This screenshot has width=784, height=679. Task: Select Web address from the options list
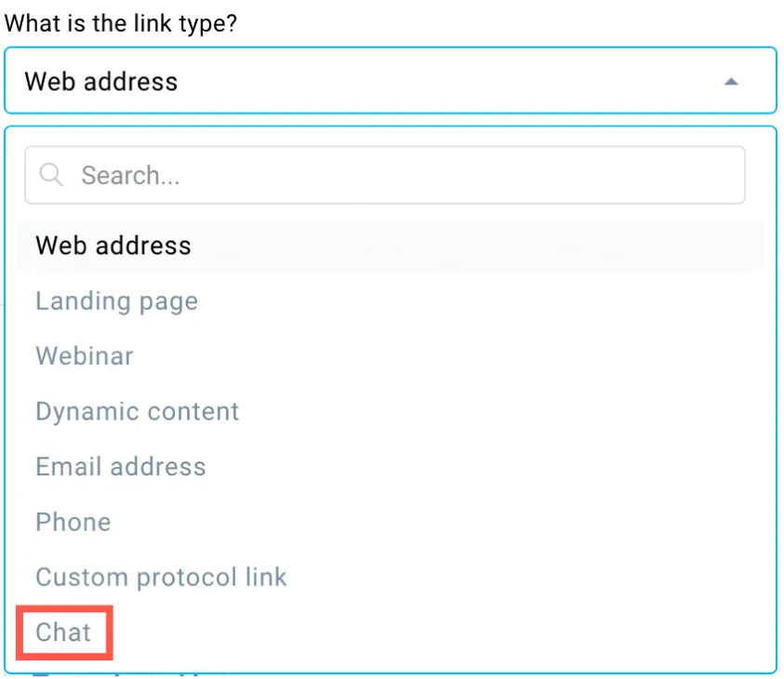[391, 246]
